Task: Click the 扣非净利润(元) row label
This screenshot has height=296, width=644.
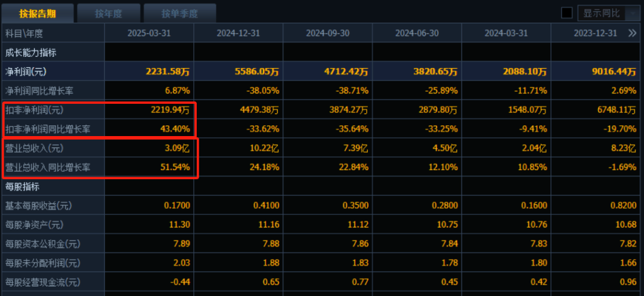Action: 34,110
